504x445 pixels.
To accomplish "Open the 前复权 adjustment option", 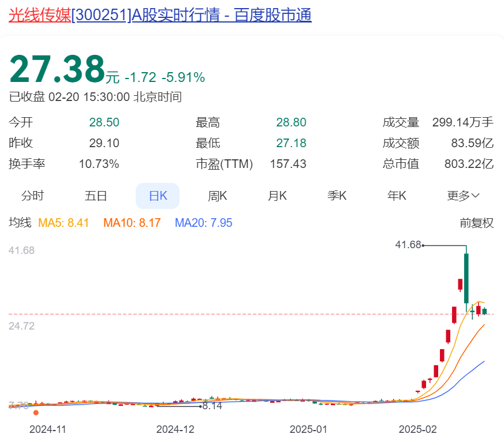I will (476, 223).
